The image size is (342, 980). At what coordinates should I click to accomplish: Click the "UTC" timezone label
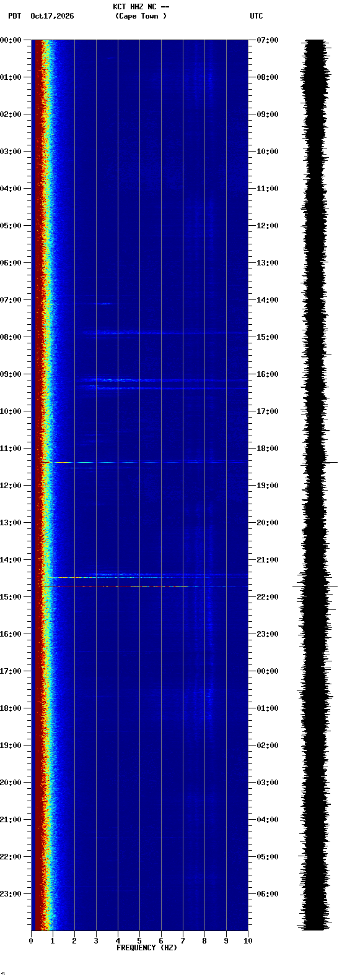[256, 16]
